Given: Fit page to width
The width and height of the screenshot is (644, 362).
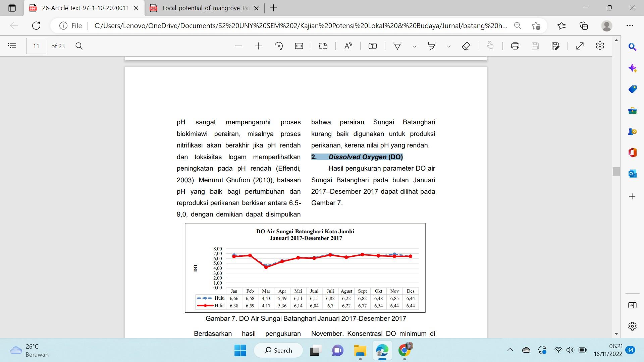Looking at the screenshot, I should pyautogui.click(x=299, y=46).
